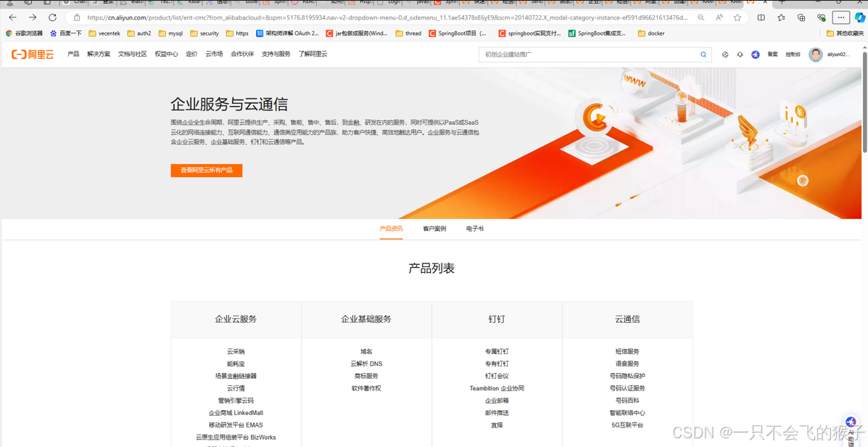
Task: Go back with the browser back arrow
Action: 13,17
